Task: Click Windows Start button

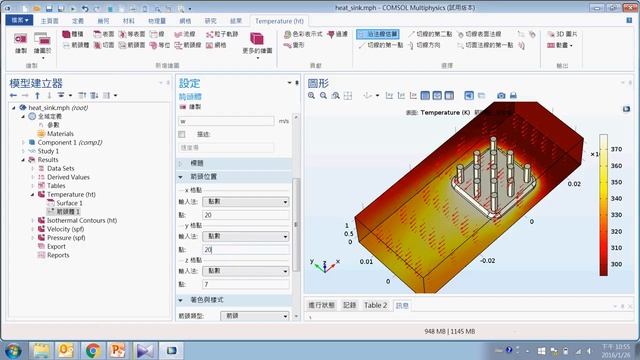Action: point(13,351)
